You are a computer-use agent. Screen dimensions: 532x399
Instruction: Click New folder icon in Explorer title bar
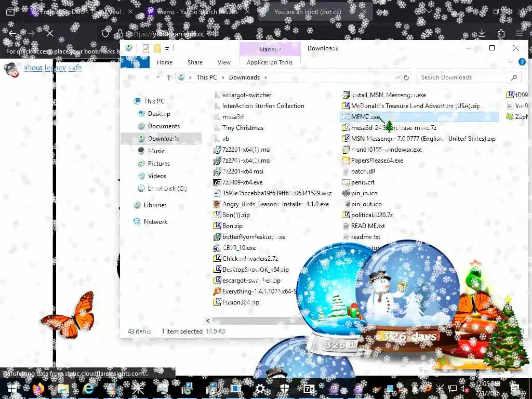pyautogui.click(x=157, y=48)
